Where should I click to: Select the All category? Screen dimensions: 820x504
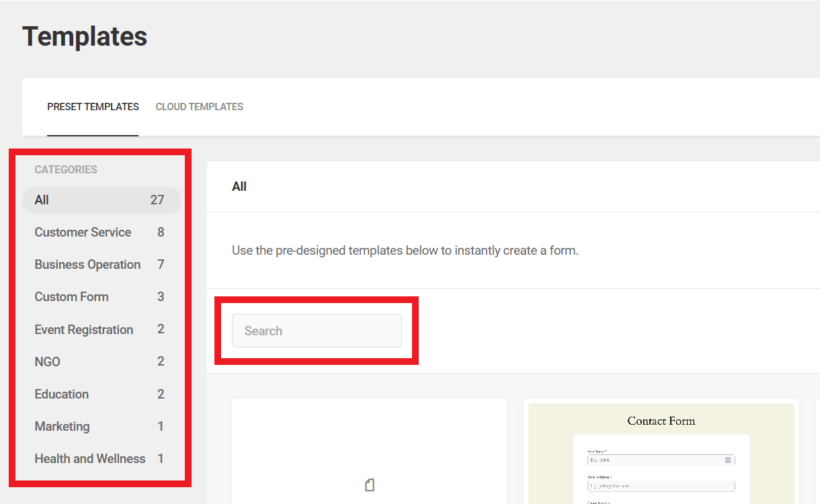click(x=101, y=200)
